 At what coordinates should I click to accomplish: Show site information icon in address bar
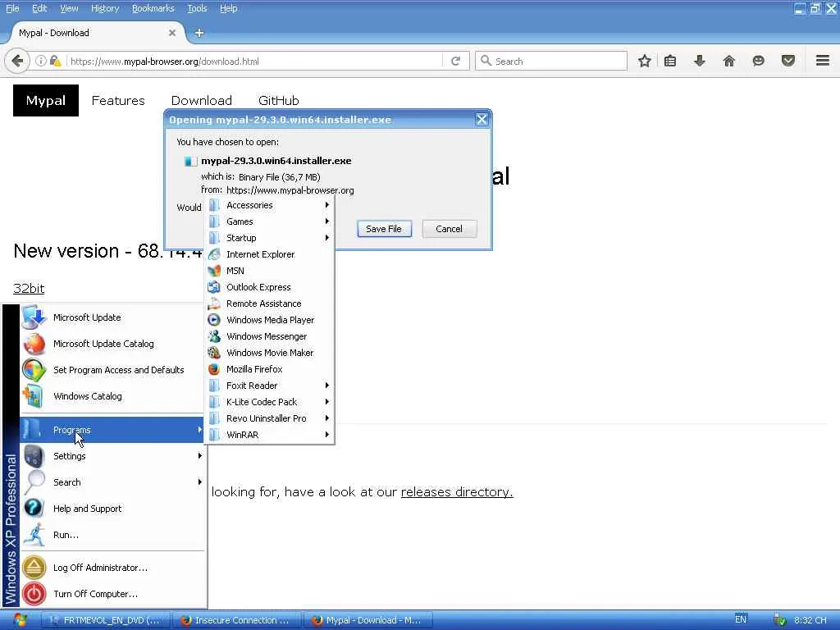[x=41, y=61]
